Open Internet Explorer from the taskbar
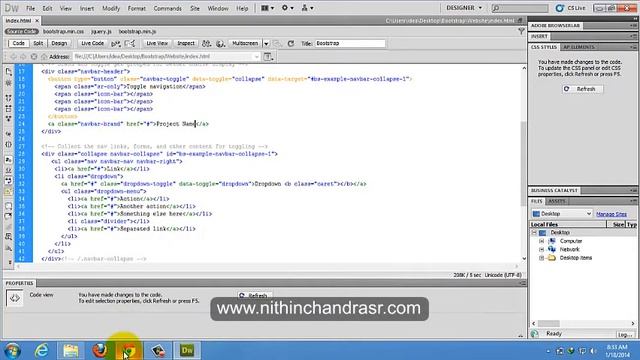Screen dimensions: 640x360 (x=42, y=350)
